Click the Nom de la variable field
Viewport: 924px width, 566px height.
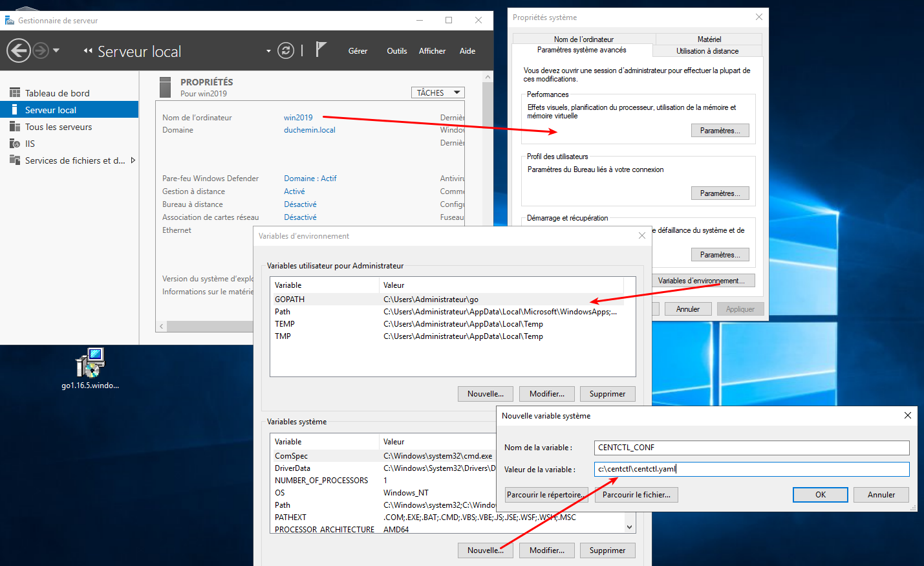coord(751,448)
